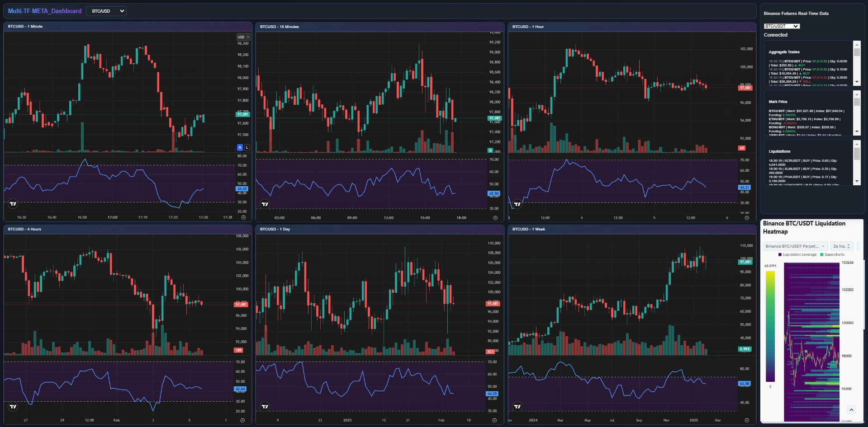Open chart settings gear in 15 Minutes chart

(x=495, y=218)
